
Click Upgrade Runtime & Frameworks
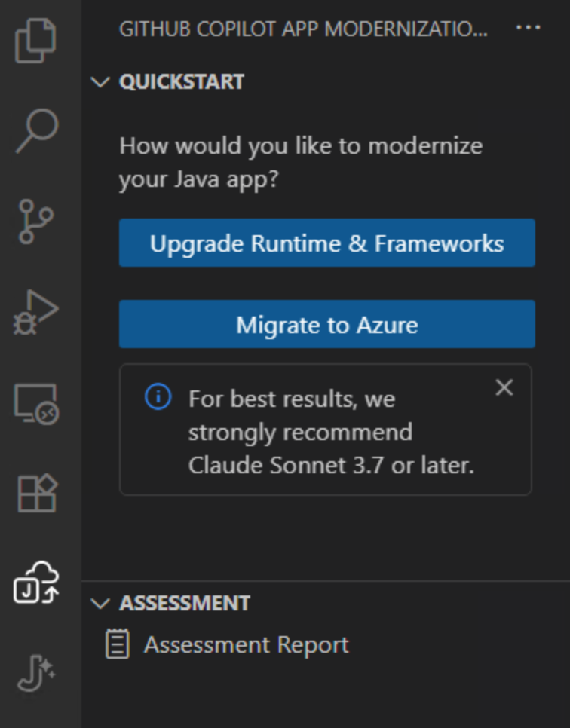(326, 243)
